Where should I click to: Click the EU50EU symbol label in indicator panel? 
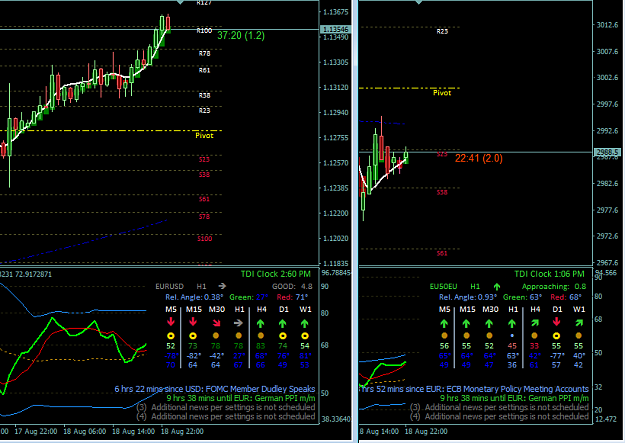(443, 286)
